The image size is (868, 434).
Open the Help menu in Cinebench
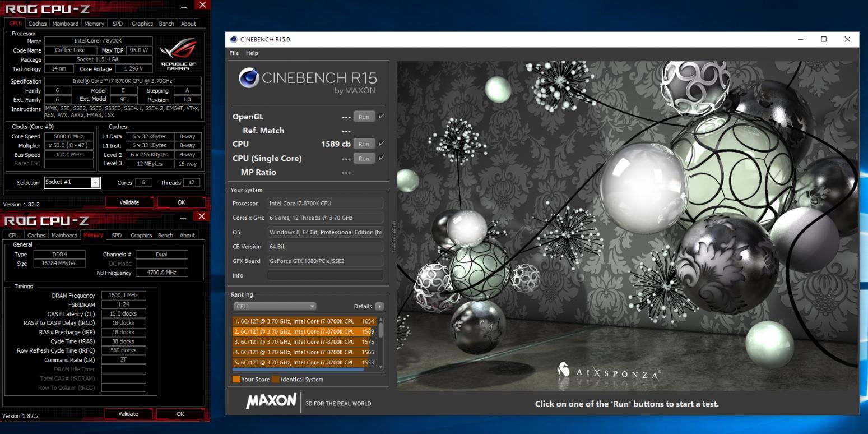click(x=252, y=53)
